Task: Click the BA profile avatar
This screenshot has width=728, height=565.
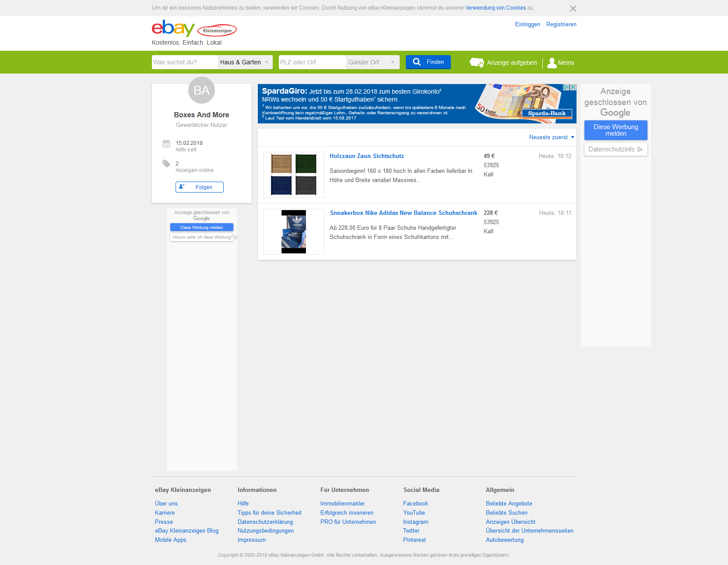Action: click(201, 90)
